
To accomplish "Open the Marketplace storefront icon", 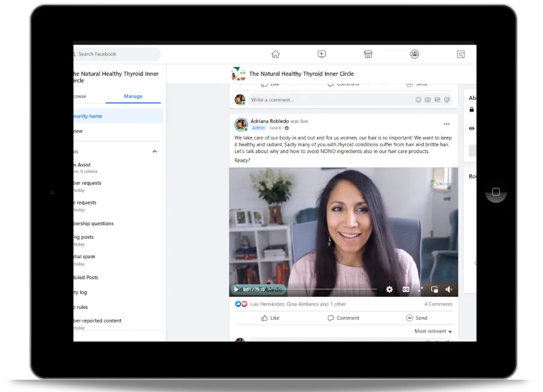I will coord(368,54).
